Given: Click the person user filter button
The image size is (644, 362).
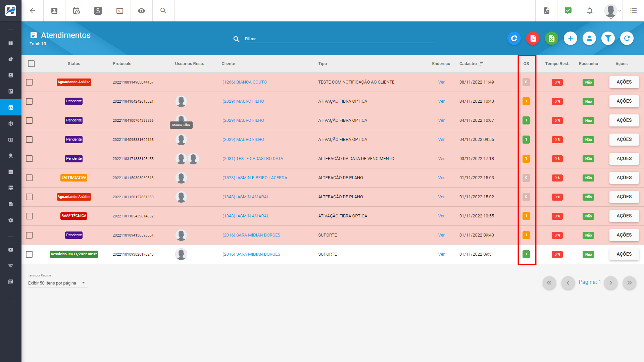Looking at the screenshot, I should click(x=589, y=39).
